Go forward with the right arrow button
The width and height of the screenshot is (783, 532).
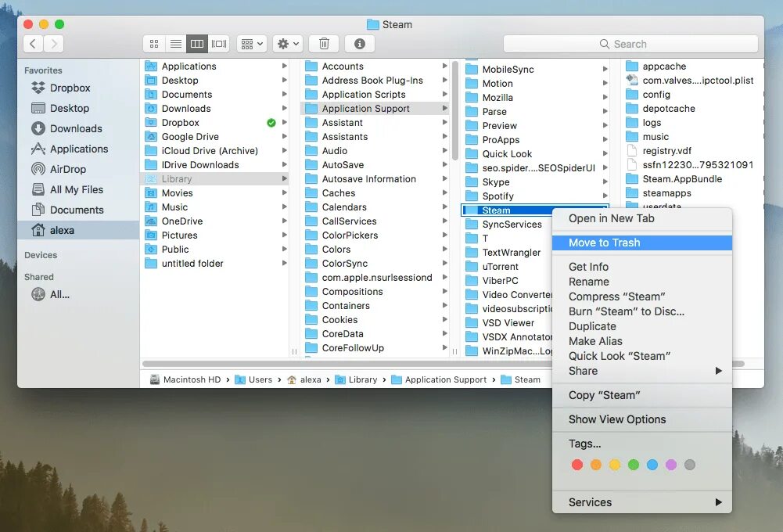tap(54, 44)
